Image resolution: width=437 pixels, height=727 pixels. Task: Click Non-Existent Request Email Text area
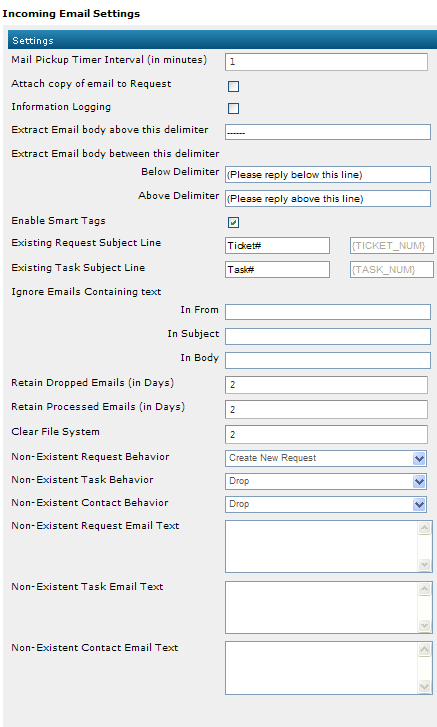[x=322, y=546]
